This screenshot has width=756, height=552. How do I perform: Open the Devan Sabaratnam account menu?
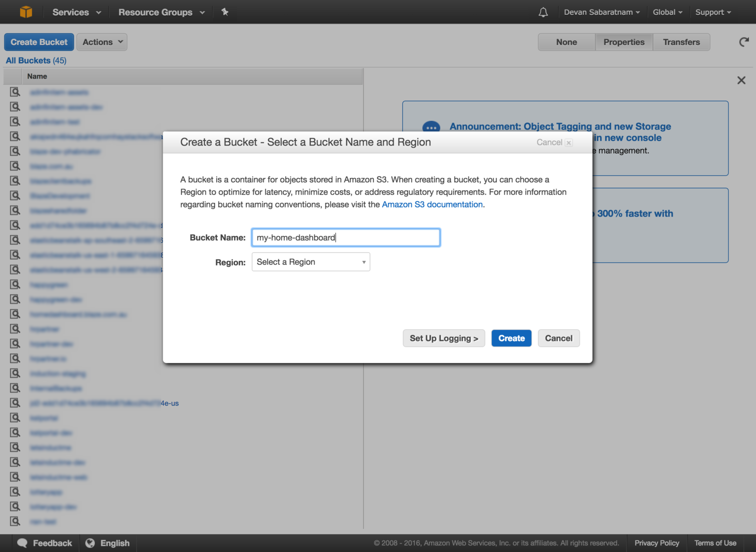602,12
